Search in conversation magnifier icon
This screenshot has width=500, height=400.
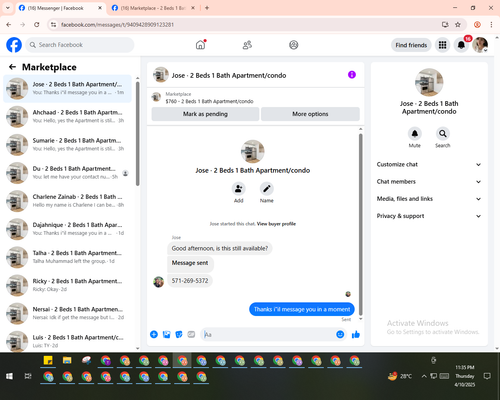(443, 134)
